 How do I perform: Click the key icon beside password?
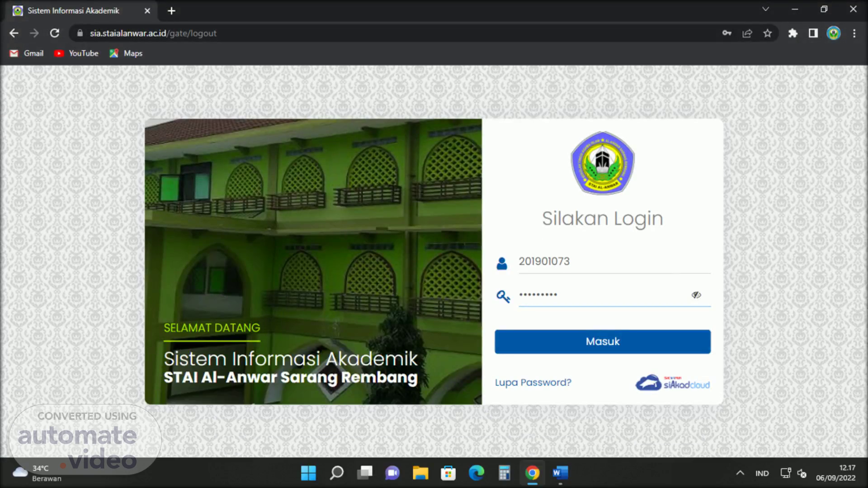503,296
